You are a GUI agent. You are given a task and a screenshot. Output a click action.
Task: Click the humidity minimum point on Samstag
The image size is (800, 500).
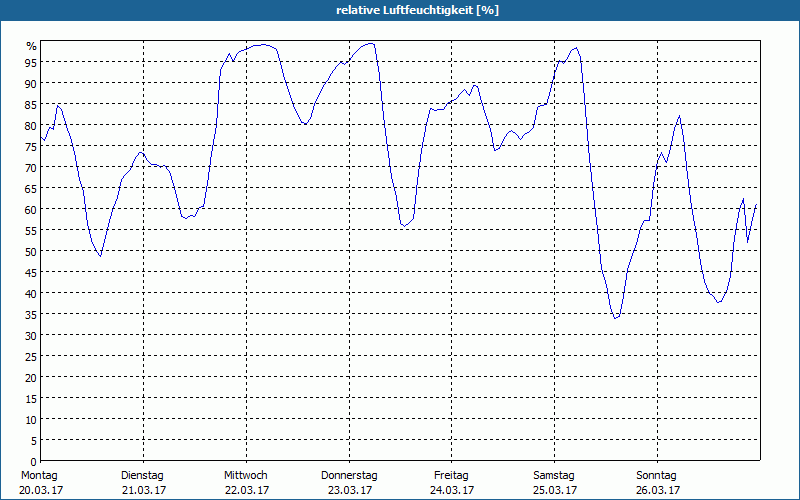tap(615, 318)
